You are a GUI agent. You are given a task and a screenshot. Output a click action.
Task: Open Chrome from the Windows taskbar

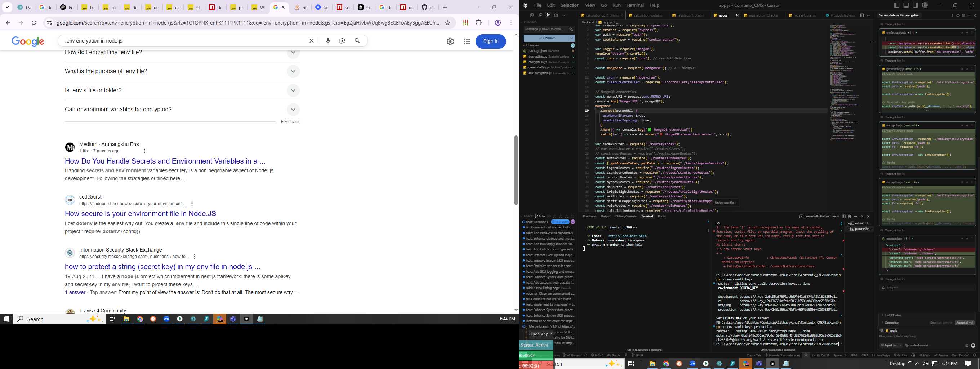point(140,319)
